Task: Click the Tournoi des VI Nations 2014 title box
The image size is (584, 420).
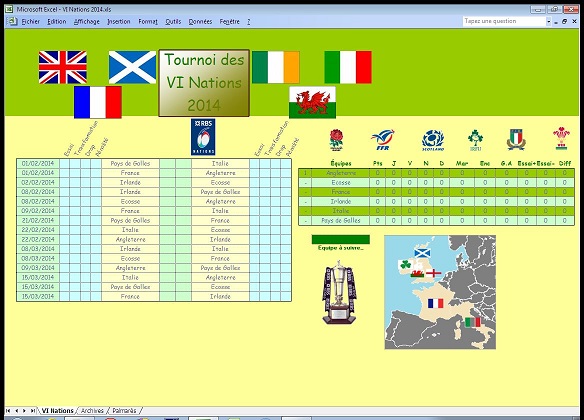Action: [204, 83]
